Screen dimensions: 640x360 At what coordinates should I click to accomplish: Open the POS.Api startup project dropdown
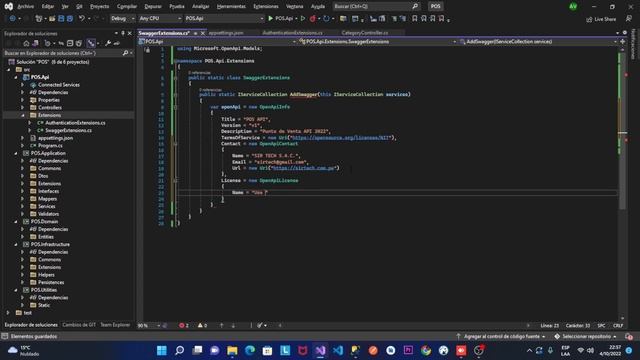pos(224,19)
